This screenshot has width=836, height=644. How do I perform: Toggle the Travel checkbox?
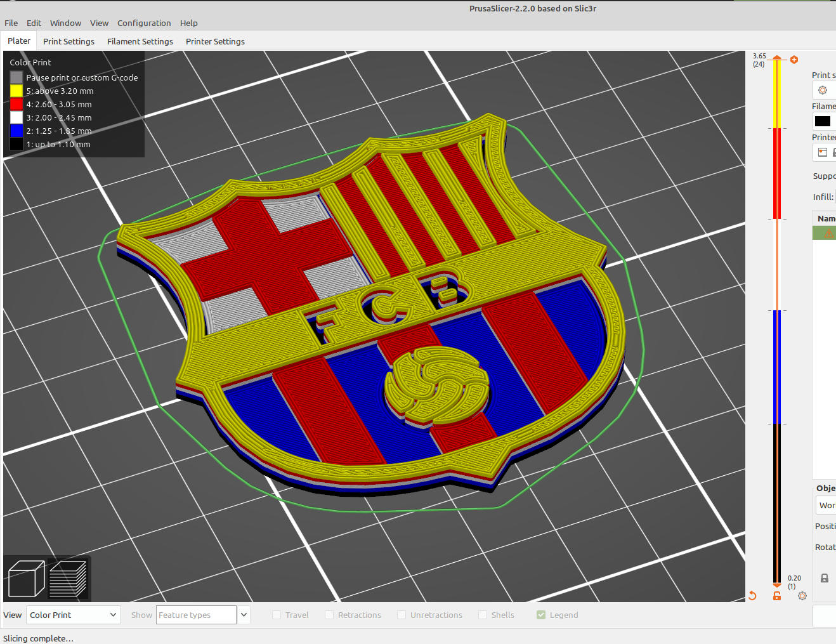point(277,615)
